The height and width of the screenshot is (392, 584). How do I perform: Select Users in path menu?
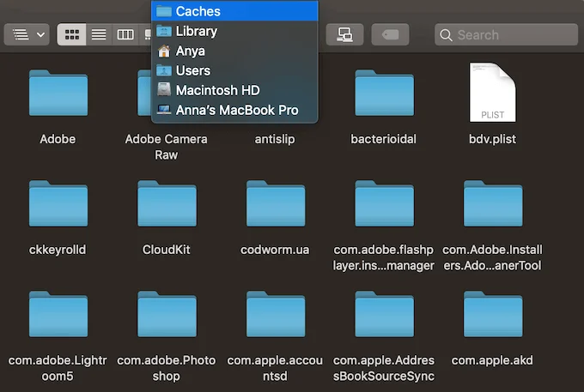pos(234,70)
